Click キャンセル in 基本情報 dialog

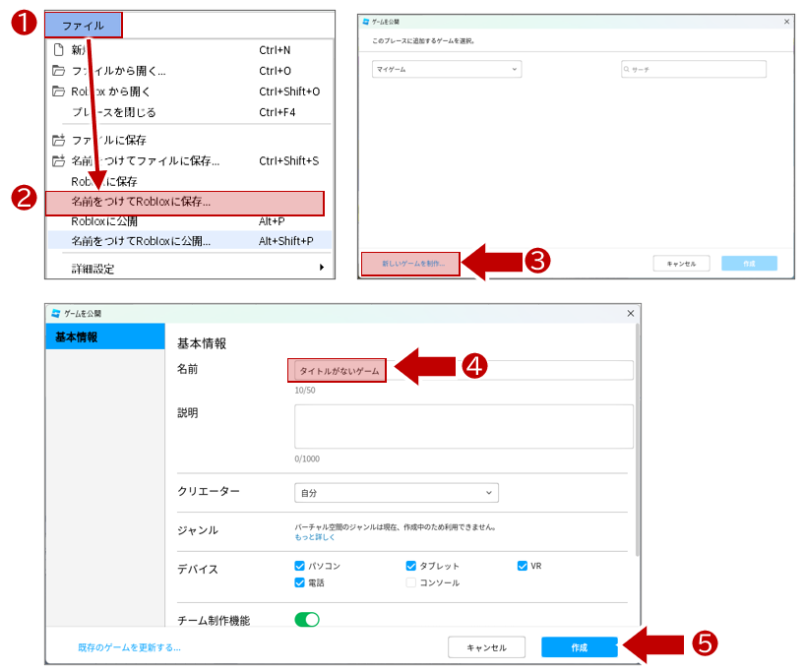click(486, 647)
